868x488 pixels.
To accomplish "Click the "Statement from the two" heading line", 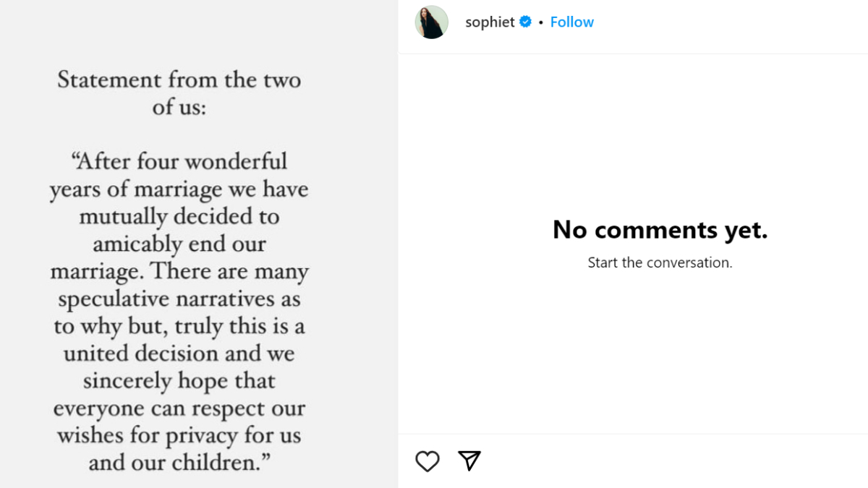I will tap(179, 80).
